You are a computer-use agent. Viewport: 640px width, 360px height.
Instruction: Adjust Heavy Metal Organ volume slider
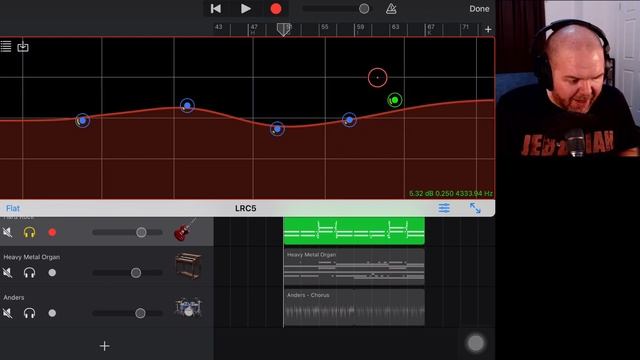136,273
